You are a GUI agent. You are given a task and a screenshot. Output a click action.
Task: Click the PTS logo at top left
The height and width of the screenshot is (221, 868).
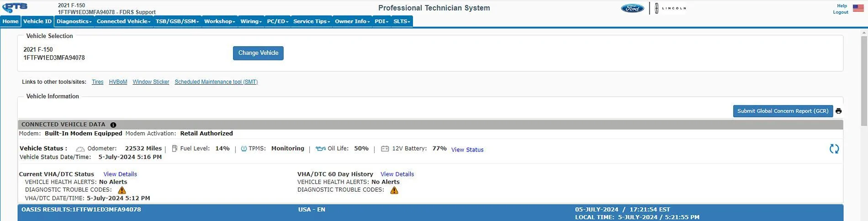click(x=15, y=8)
